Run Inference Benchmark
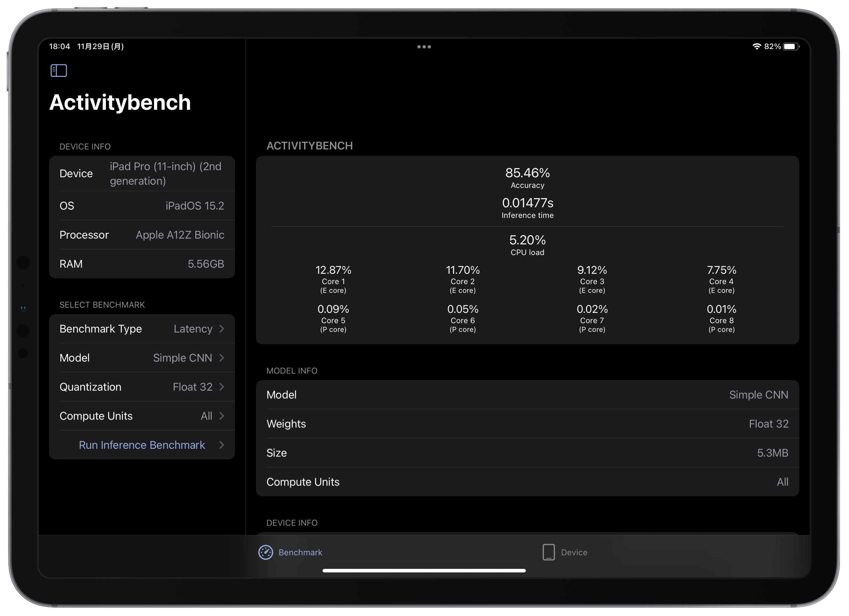The height and width of the screenshot is (616, 849). coord(142,445)
